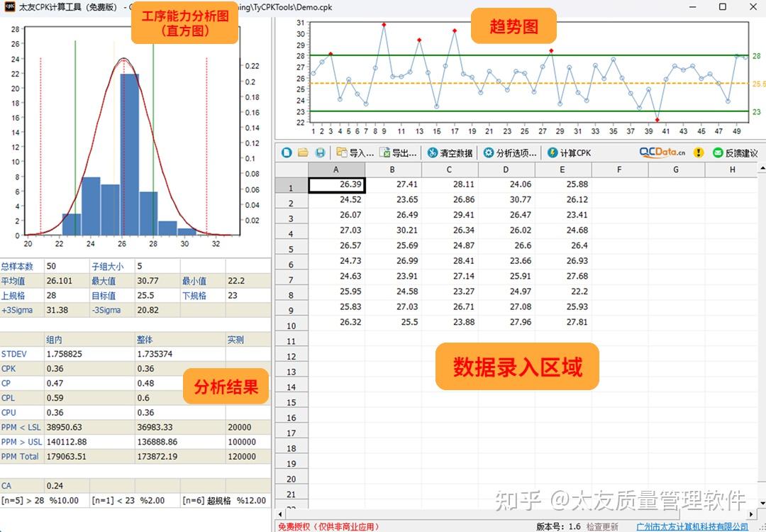Click cell containing 30.21
The height and width of the screenshot is (532, 766).
pos(393,231)
